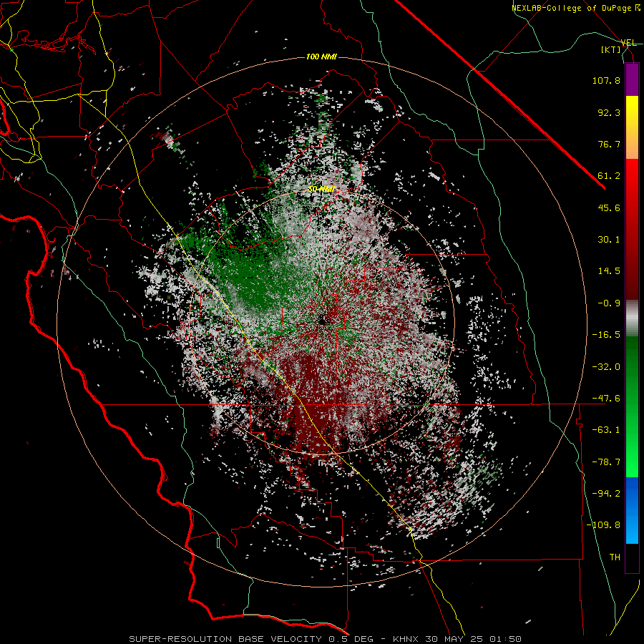Click the 30.1 velocity scale value
Viewport: 644px width, 644px height.
(609, 240)
